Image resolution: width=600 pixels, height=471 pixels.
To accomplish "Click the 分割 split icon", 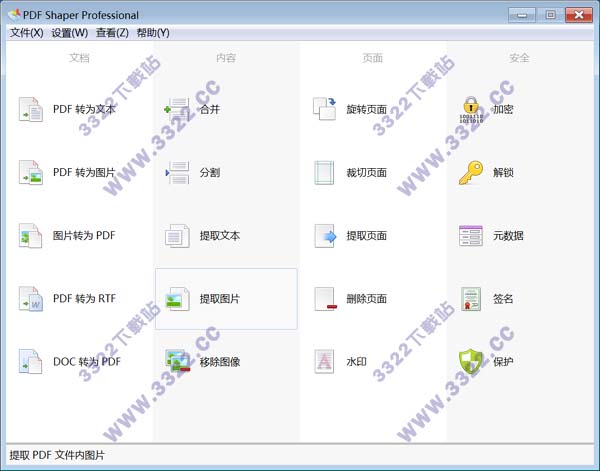I will (x=177, y=173).
